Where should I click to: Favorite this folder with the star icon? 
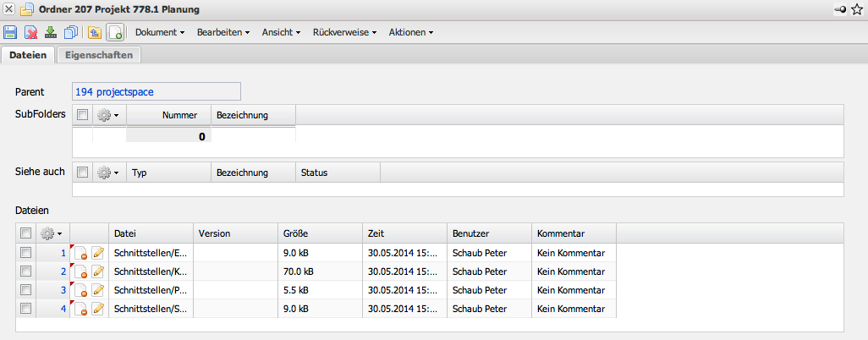click(x=857, y=8)
